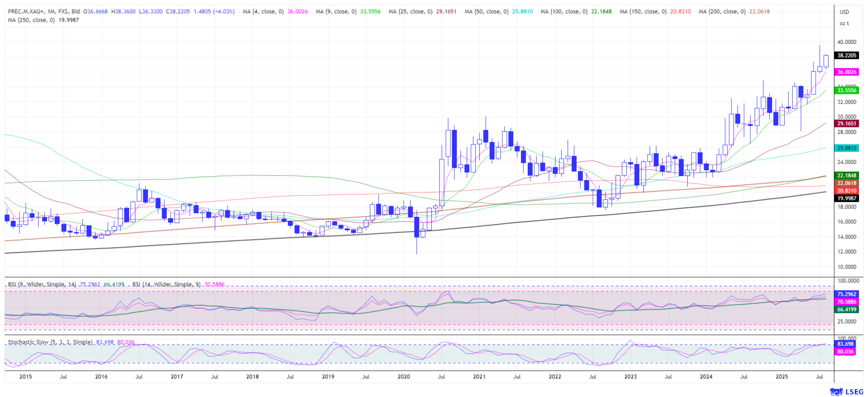Click the blue 83.698 stochastic value tag
Image resolution: width=868 pixels, height=397 pixels.
click(845, 344)
